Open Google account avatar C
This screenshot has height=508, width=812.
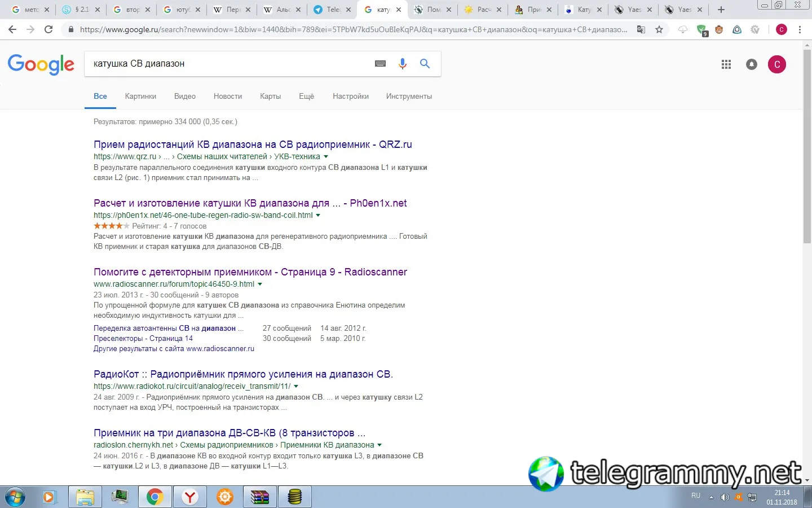pos(777,64)
